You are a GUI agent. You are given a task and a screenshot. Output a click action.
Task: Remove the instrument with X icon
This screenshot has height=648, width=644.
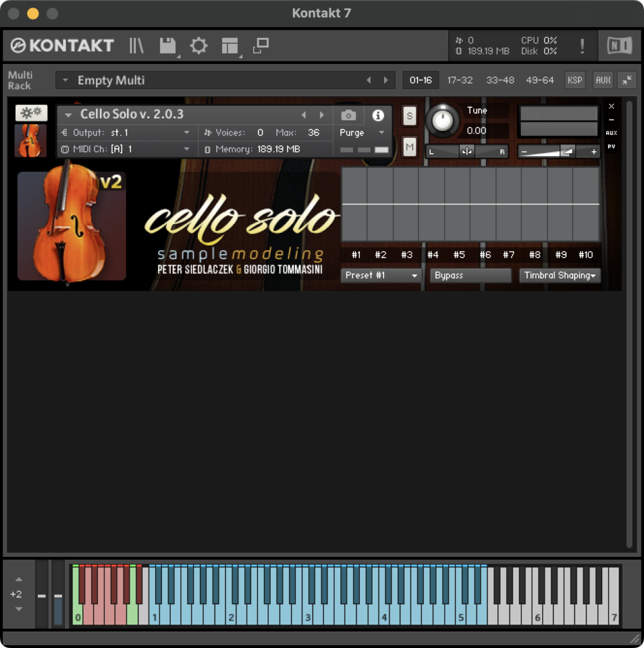(611, 106)
